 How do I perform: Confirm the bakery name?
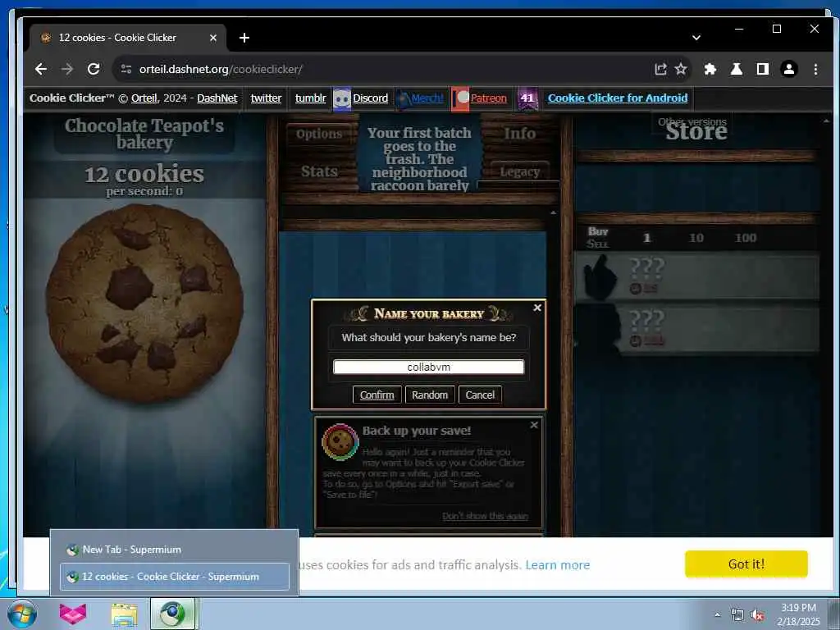[377, 395]
